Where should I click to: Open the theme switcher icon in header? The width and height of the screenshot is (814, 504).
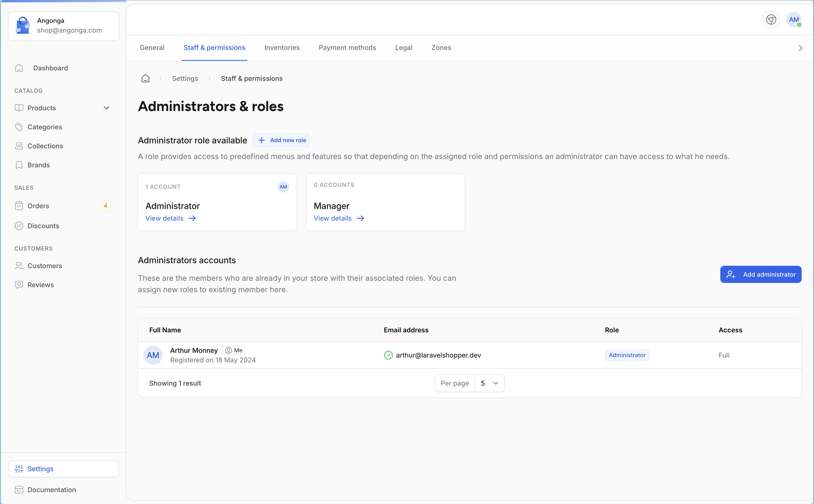click(771, 20)
